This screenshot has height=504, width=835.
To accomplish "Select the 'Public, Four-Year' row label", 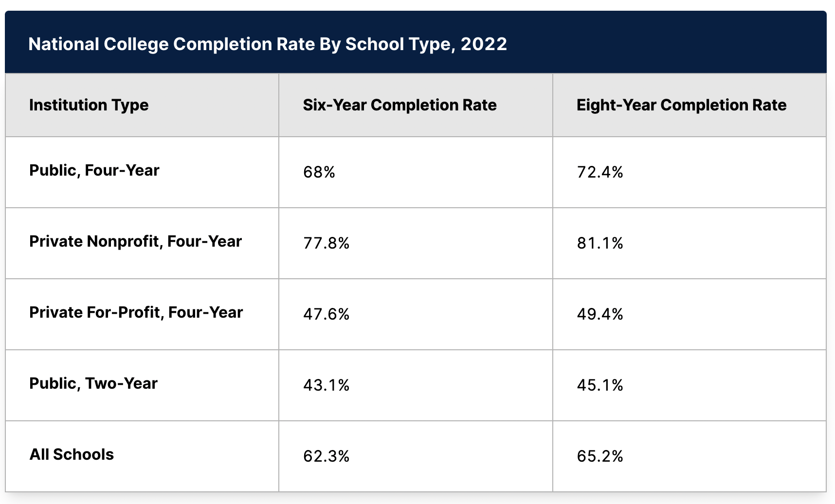I will click(94, 170).
